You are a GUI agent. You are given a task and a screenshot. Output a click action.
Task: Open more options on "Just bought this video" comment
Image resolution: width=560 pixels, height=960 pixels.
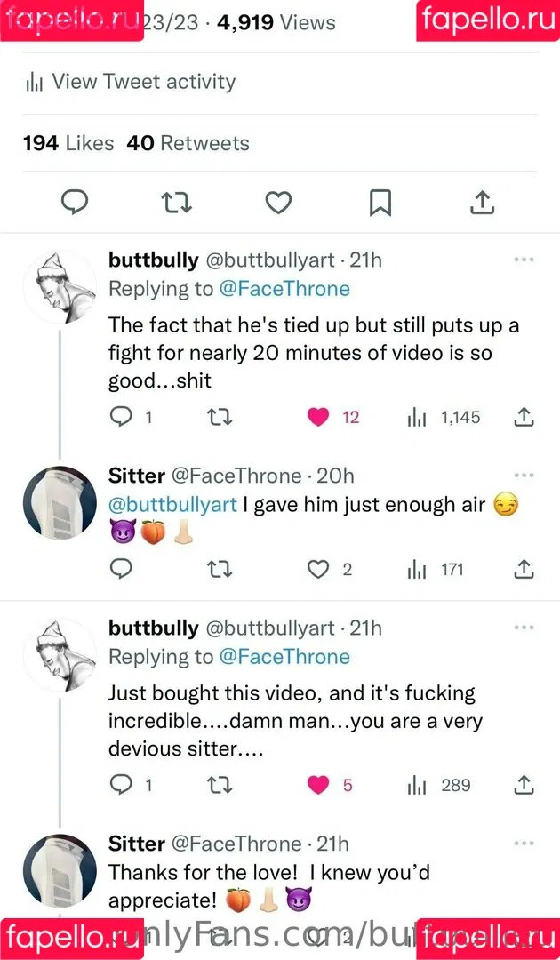[524, 628]
